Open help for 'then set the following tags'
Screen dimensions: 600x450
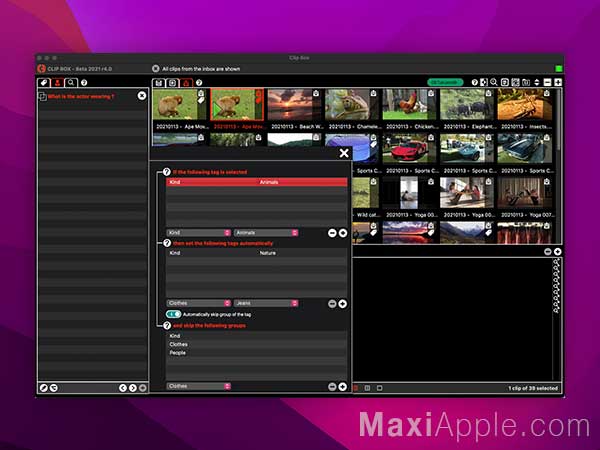[167, 243]
